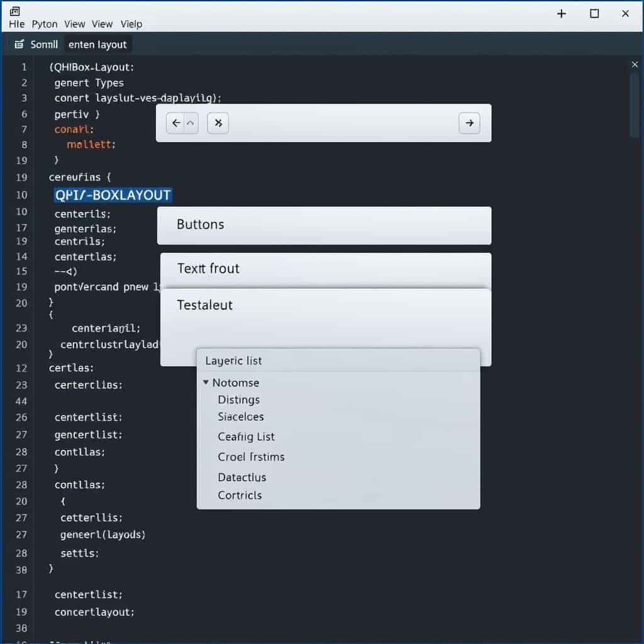Click the forward arrow button

469,123
